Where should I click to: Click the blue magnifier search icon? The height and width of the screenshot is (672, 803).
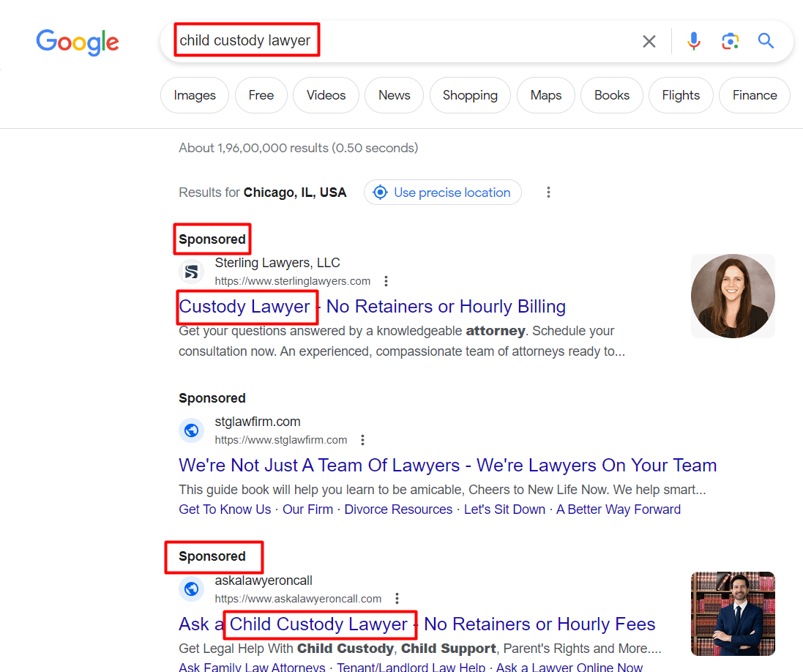766,40
